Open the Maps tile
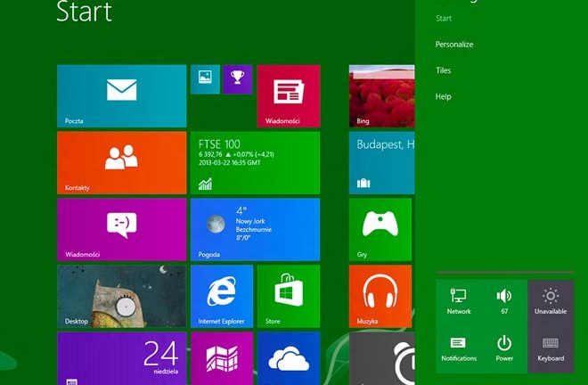Viewport: 588px width, 385px height. pos(222,358)
